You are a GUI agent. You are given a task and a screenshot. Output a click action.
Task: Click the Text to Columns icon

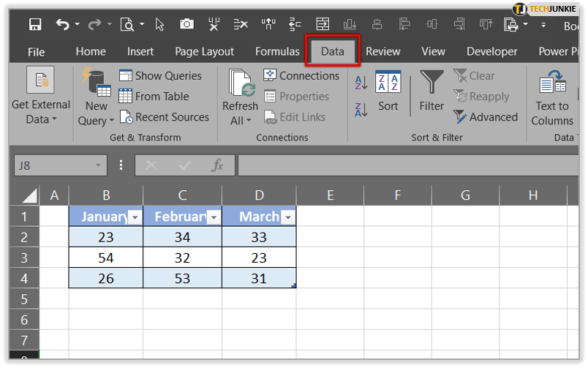point(552,98)
